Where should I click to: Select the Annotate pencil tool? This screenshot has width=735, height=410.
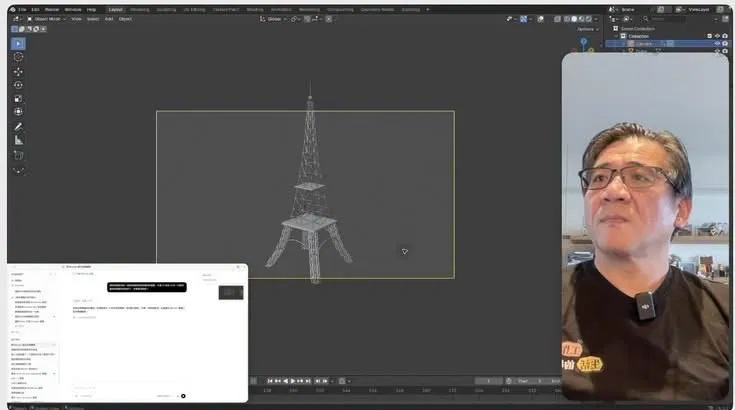click(18, 127)
